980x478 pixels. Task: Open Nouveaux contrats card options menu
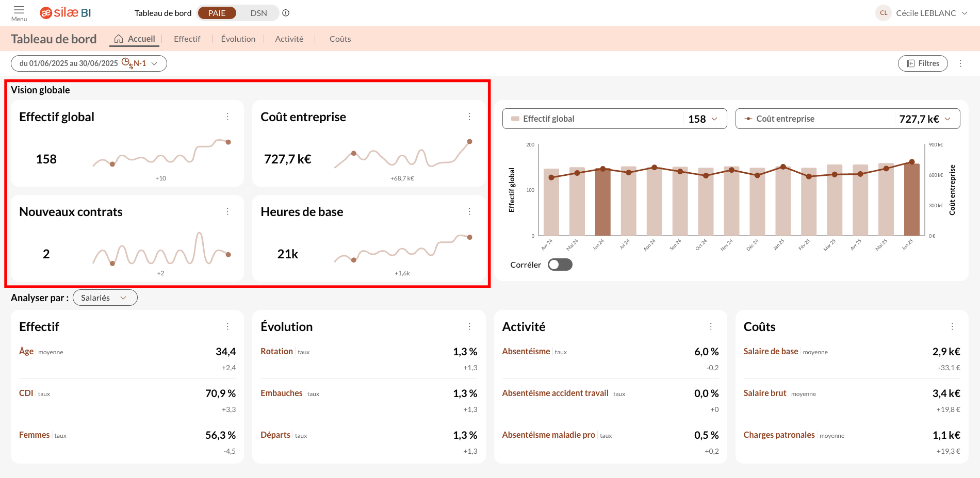coord(227,212)
